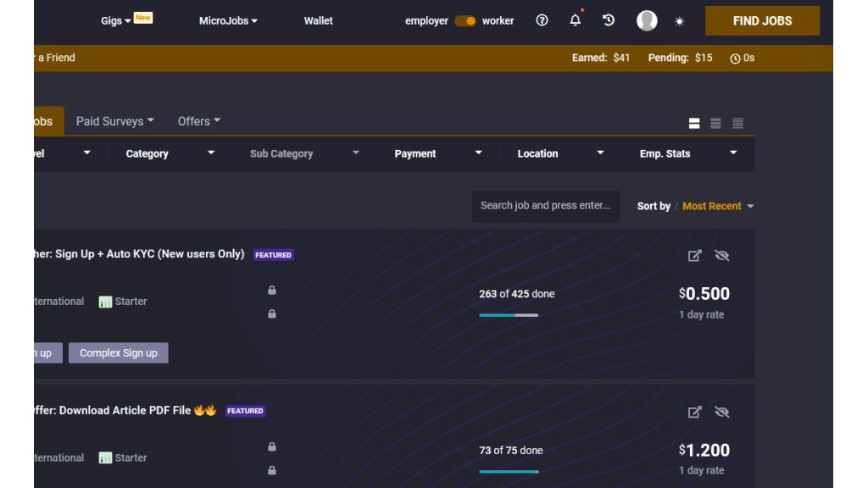Expand the Category filter dropdown
868x488 pixels.
tap(170, 154)
